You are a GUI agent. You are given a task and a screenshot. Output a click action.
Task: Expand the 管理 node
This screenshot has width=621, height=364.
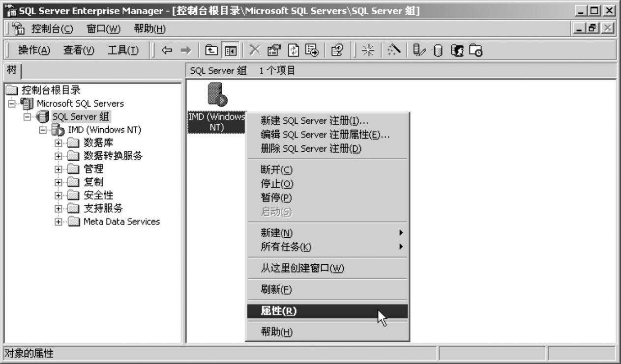point(58,169)
